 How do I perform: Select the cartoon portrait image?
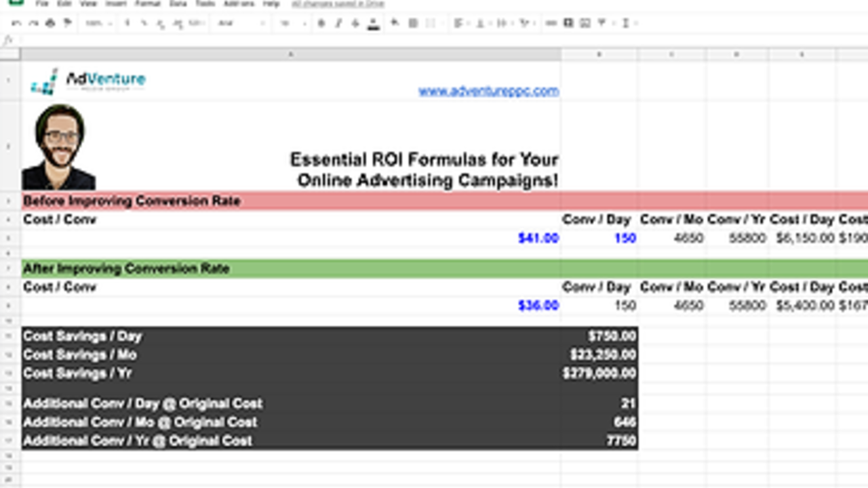[59, 147]
